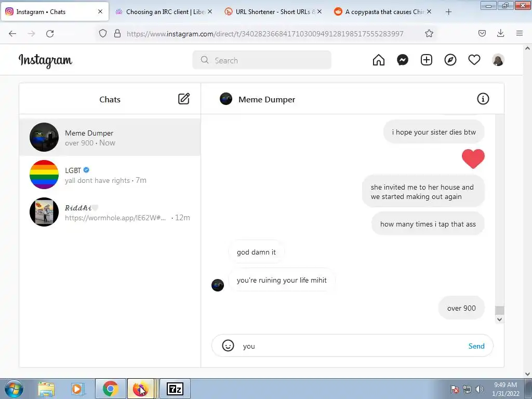Image resolution: width=532 pixels, height=399 pixels.
Task: Open a new browser tab
Action: click(x=448, y=12)
